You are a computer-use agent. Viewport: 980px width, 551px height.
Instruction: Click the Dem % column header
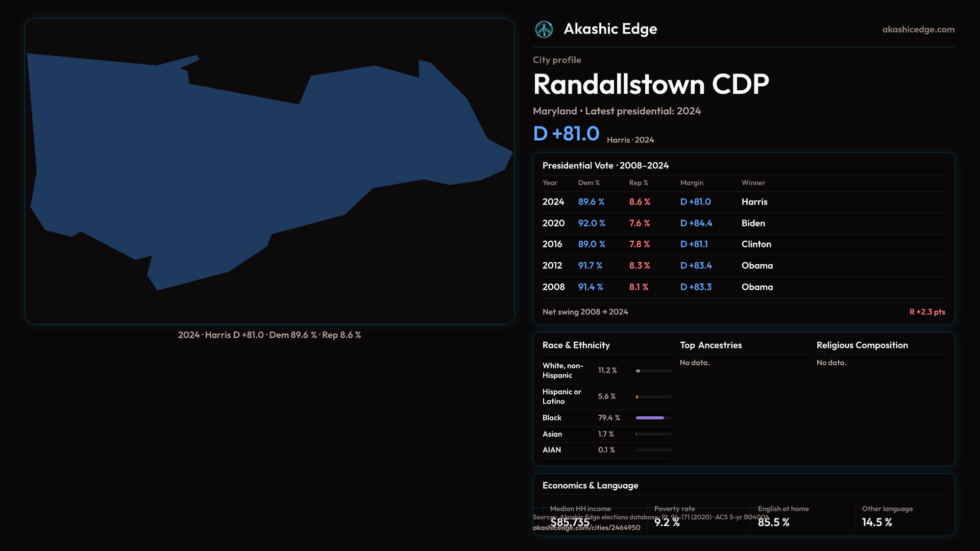pos(589,183)
